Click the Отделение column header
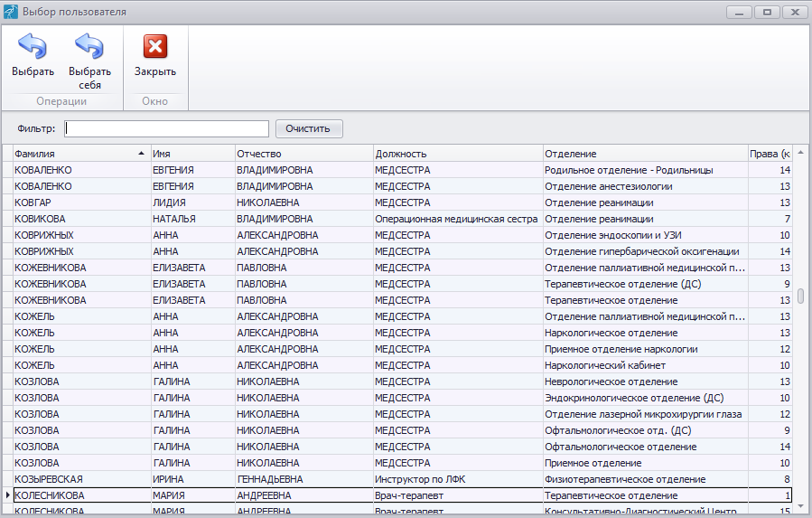812x518 pixels. click(x=644, y=154)
